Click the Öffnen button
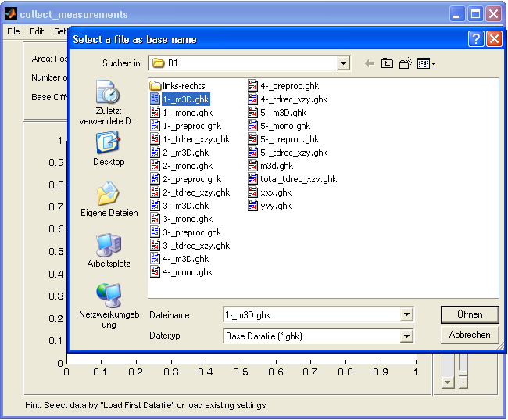508x420 pixels. 470,314
